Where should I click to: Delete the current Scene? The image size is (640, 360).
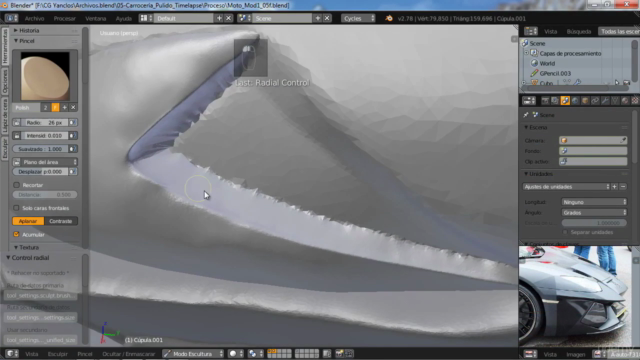(327, 18)
